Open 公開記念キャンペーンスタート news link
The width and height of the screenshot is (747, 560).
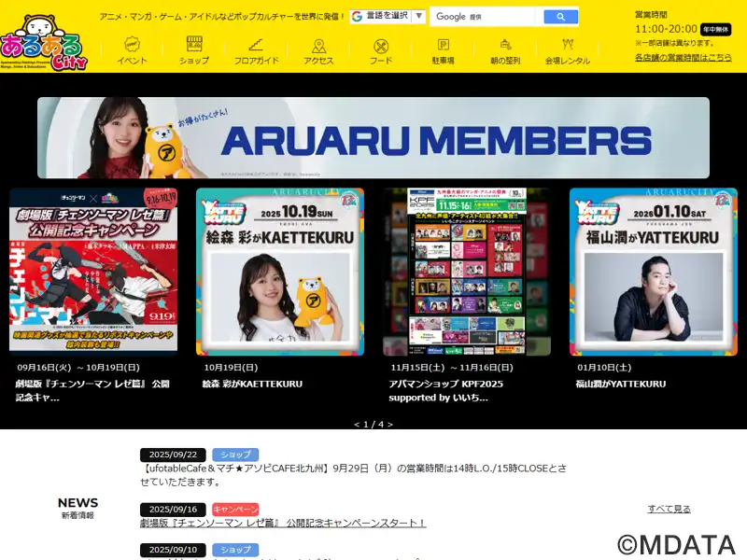pyautogui.click(x=283, y=523)
